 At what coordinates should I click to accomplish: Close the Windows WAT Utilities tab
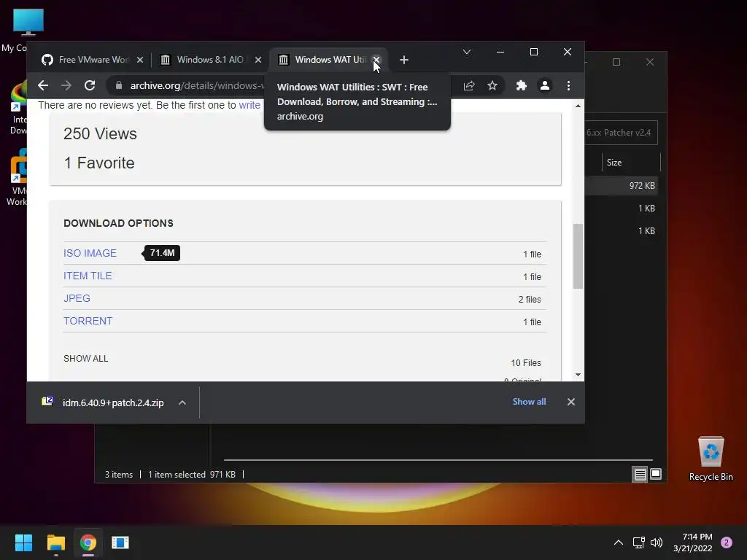376,60
